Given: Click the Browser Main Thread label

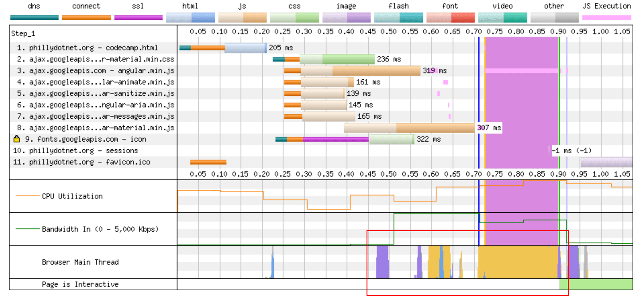Looking at the screenshot, I should (81, 262).
